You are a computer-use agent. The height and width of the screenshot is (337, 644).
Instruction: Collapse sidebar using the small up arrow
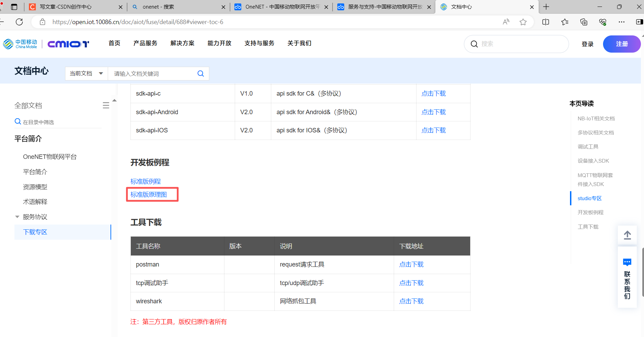pyautogui.click(x=115, y=100)
